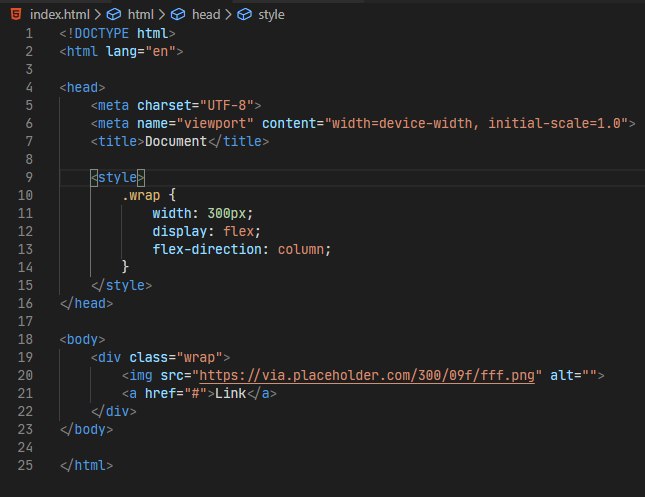Place cursor on DOCTYPE html declaration

117,33
